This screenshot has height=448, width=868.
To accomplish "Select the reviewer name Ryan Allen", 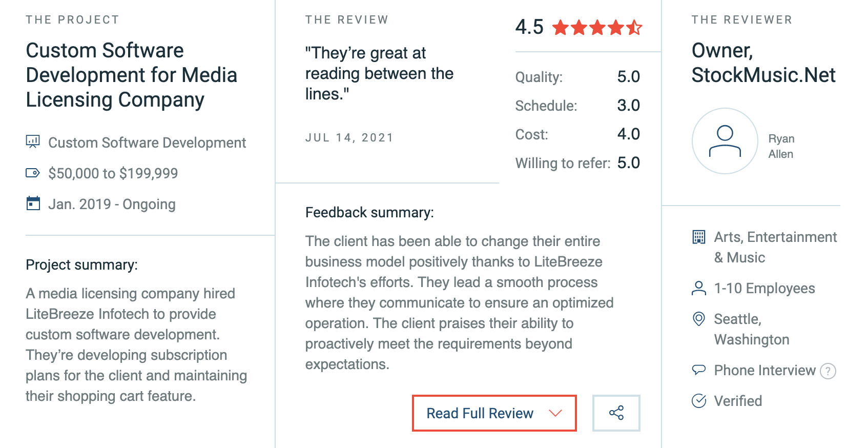I will tap(781, 147).
